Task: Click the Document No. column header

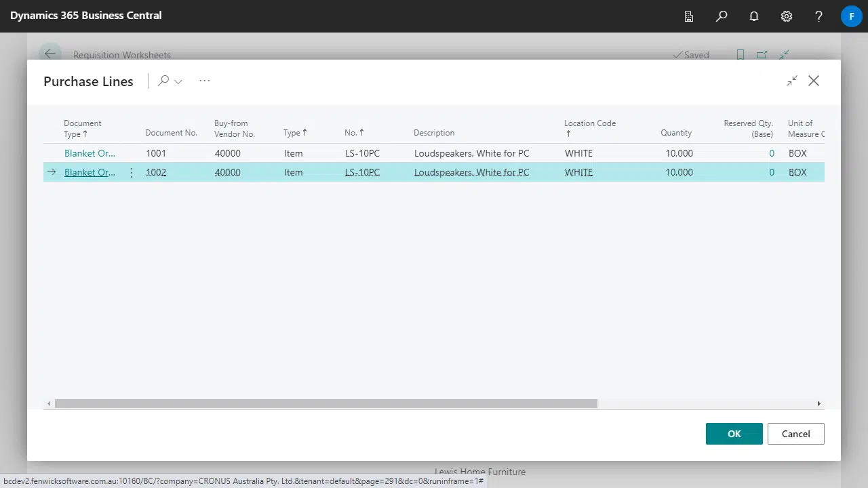Action: 171,133
